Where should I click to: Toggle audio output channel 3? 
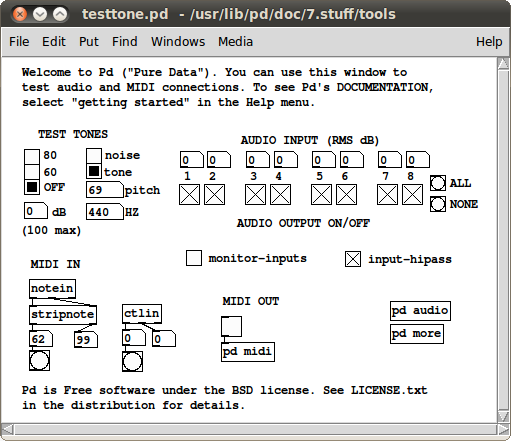[255, 195]
